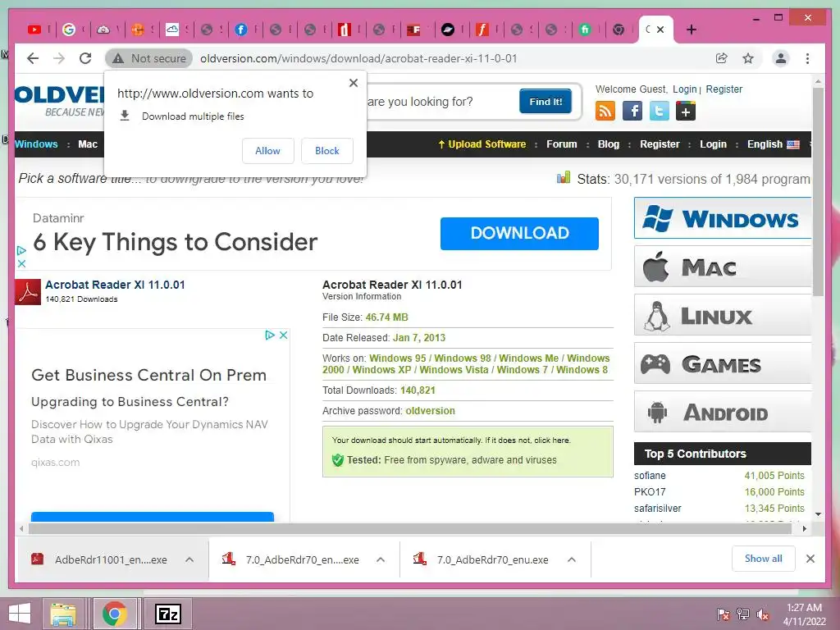840x630 pixels.
Task: Bookmark this page with star
Action: (x=748, y=58)
